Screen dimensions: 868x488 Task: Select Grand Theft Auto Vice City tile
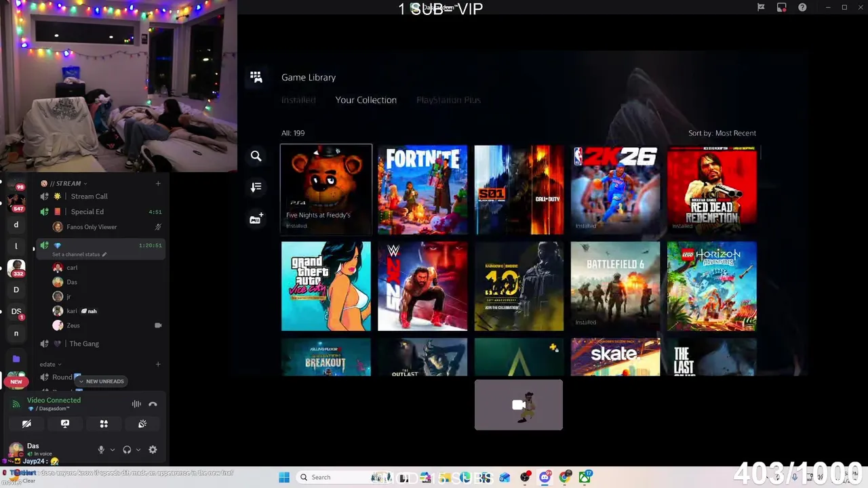[326, 286]
